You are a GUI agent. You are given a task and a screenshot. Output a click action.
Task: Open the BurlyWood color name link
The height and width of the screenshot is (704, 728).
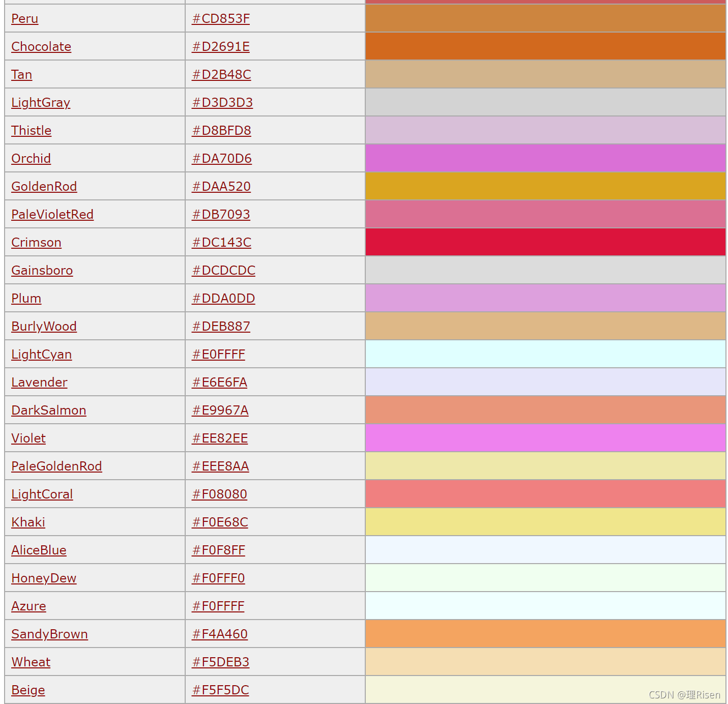pyautogui.click(x=44, y=327)
